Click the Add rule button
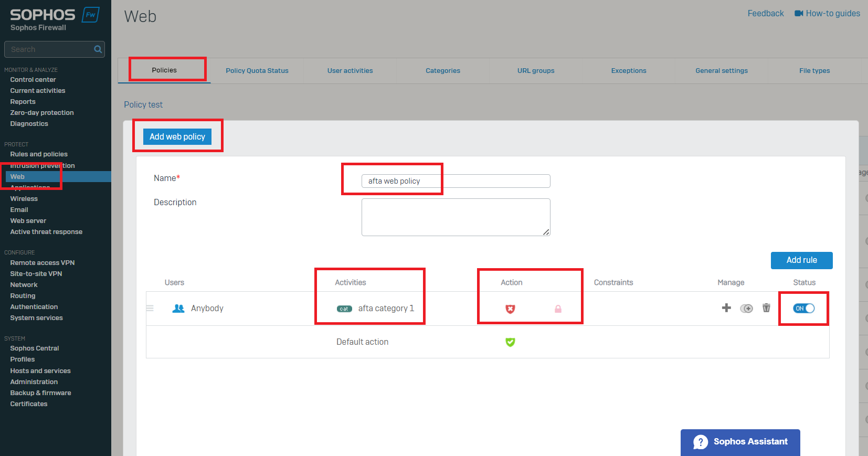This screenshot has height=456, width=868. [801, 260]
